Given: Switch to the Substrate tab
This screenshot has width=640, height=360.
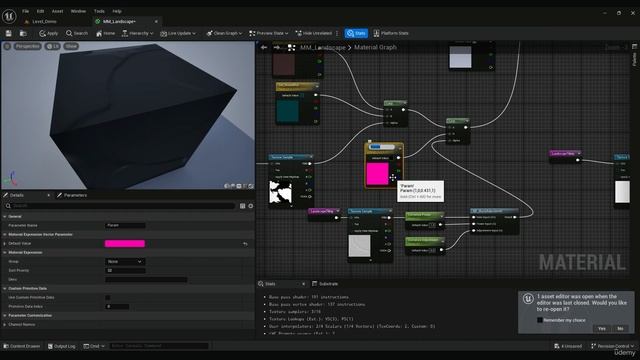Looking at the screenshot, I should coord(325,284).
